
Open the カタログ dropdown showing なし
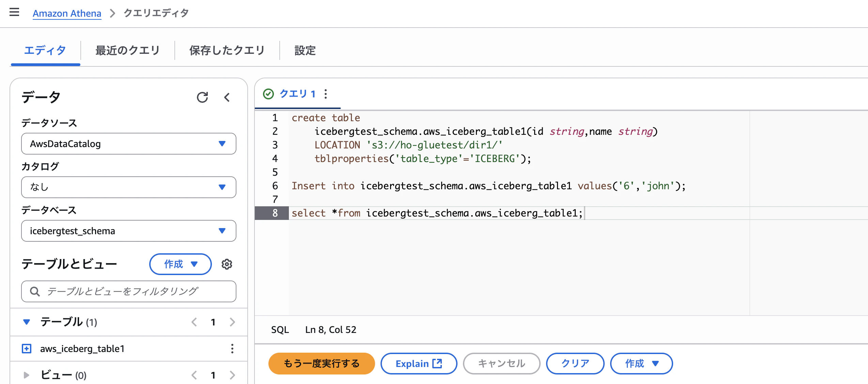pyautogui.click(x=129, y=187)
